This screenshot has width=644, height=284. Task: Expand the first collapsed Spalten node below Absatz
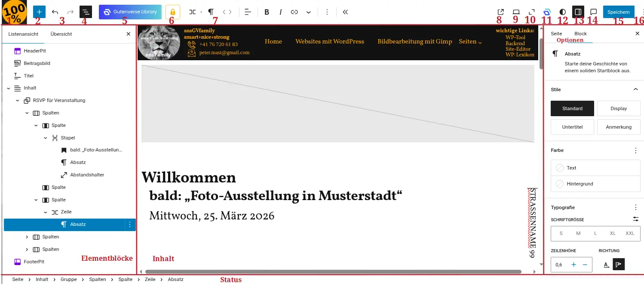pyautogui.click(x=27, y=237)
